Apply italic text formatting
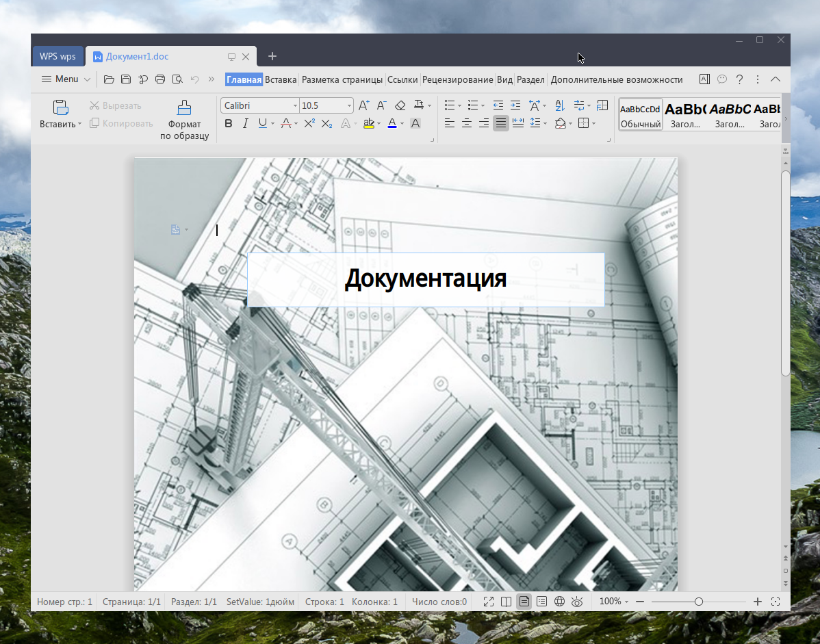Screen dimensions: 820x644 245,124
